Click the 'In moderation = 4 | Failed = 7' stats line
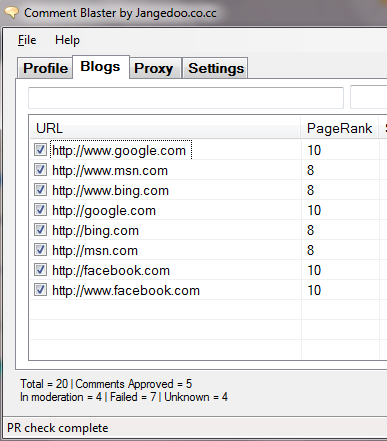The height and width of the screenshot is (441, 387). (x=88, y=397)
